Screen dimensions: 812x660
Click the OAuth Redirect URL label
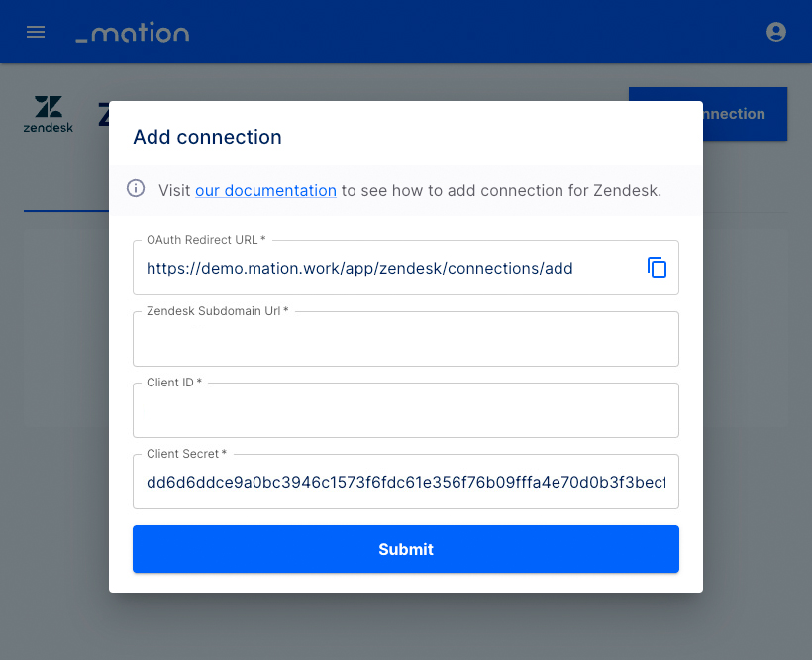(206, 240)
